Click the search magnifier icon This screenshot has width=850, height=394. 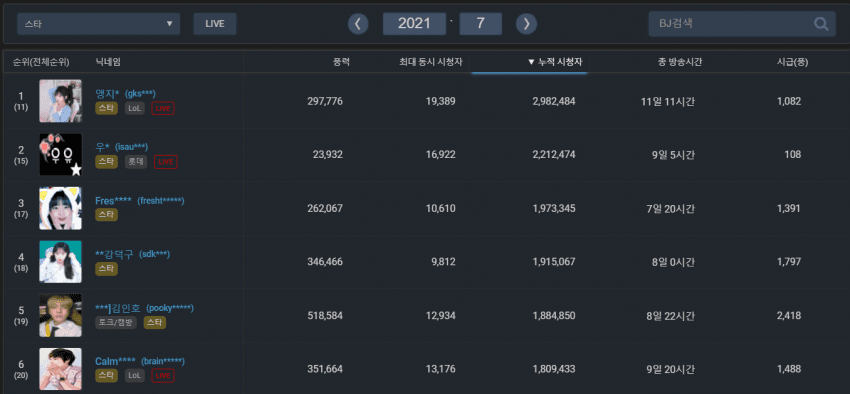(x=821, y=24)
